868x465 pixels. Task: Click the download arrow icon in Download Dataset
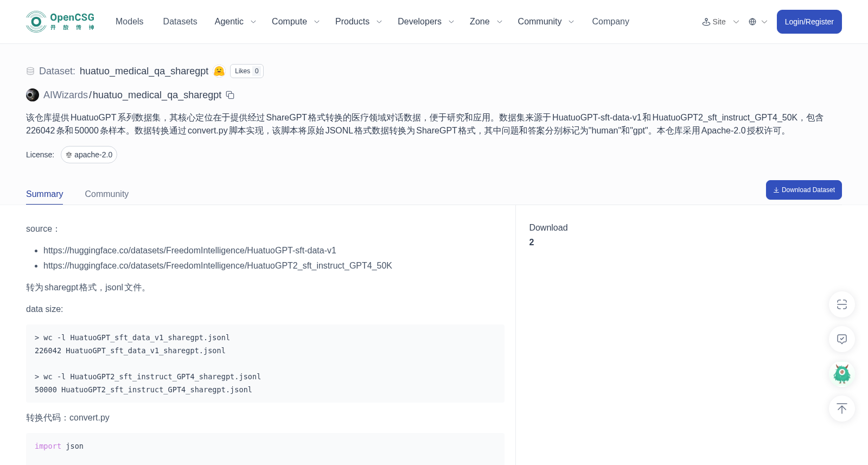coord(776,190)
